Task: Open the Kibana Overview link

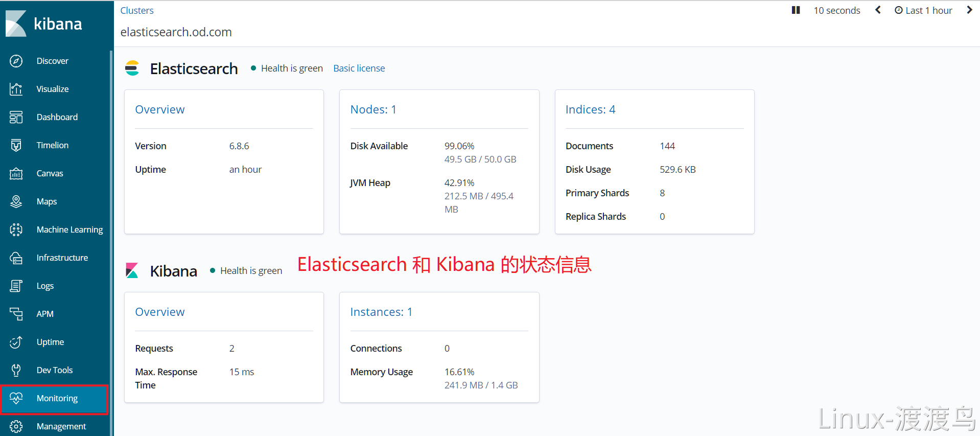Action: pyautogui.click(x=160, y=312)
